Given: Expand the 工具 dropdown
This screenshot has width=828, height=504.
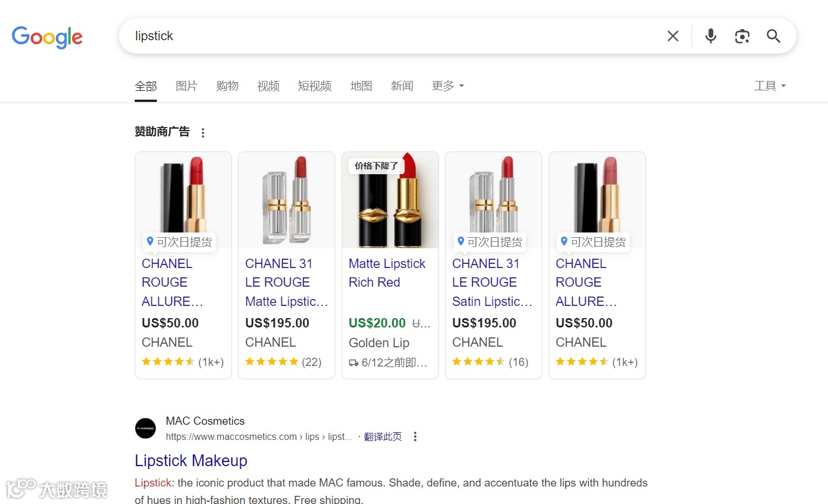Looking at the screenshot, I should pyautogui.click(x=770, y=86).
